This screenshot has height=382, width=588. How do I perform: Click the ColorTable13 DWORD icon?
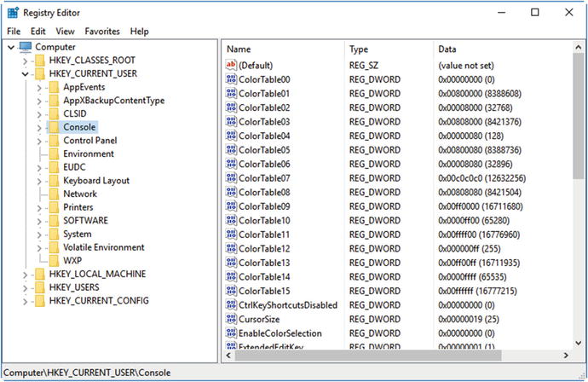[231, 263]
